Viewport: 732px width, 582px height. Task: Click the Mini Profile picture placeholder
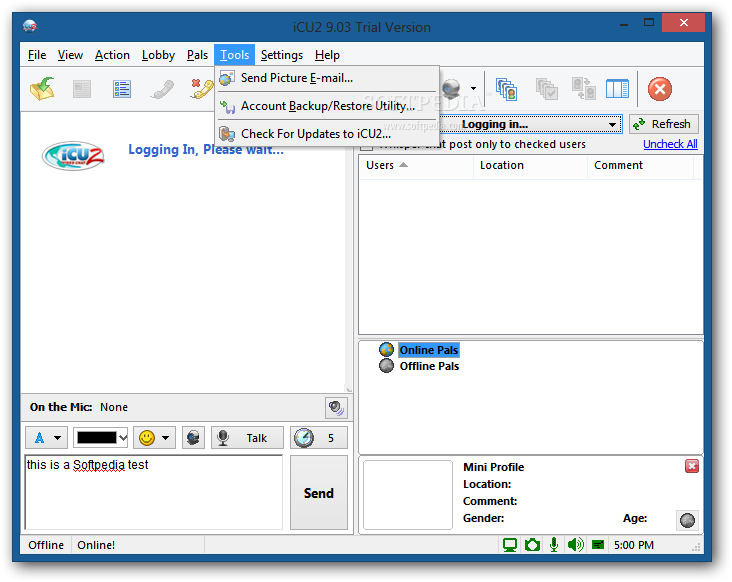pos(408,495)
